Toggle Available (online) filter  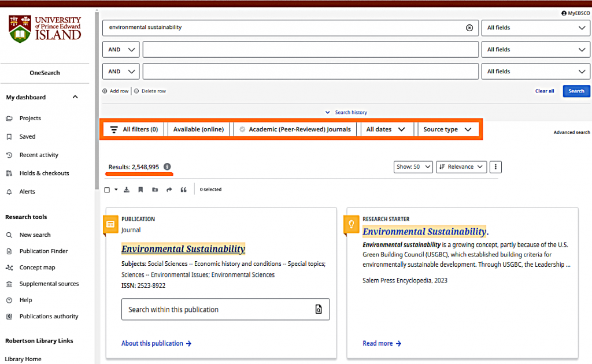pyautogui.click(x=199, y=129)
